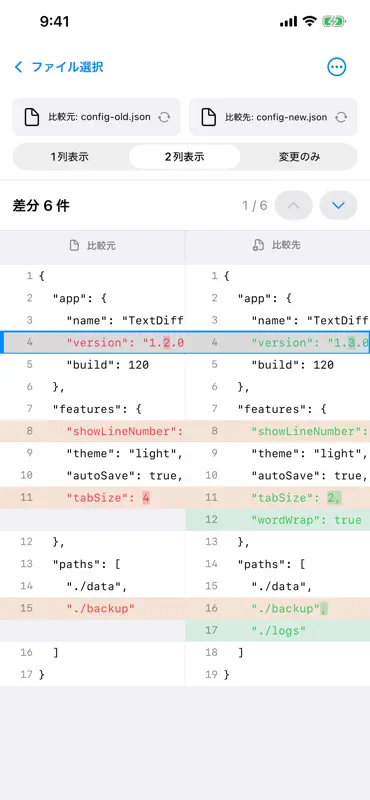This screenshot has width=370, height=800.
Task: Jump to the next difference
Action: pos(338,206)
